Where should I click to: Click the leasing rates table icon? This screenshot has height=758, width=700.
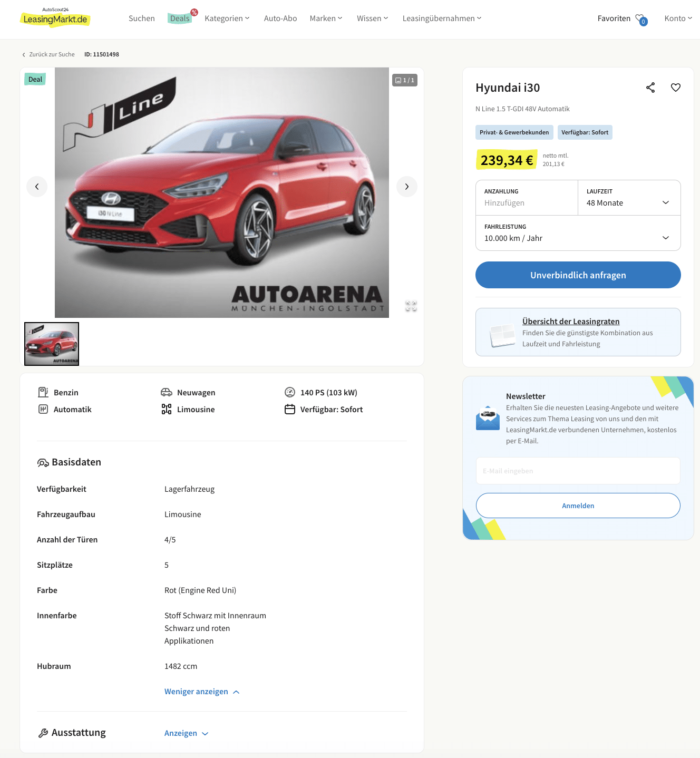coord(502,335)
